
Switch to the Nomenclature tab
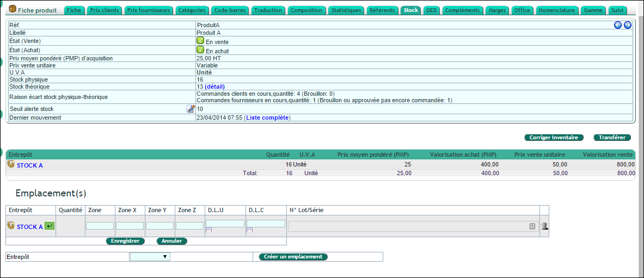[558, 10]
